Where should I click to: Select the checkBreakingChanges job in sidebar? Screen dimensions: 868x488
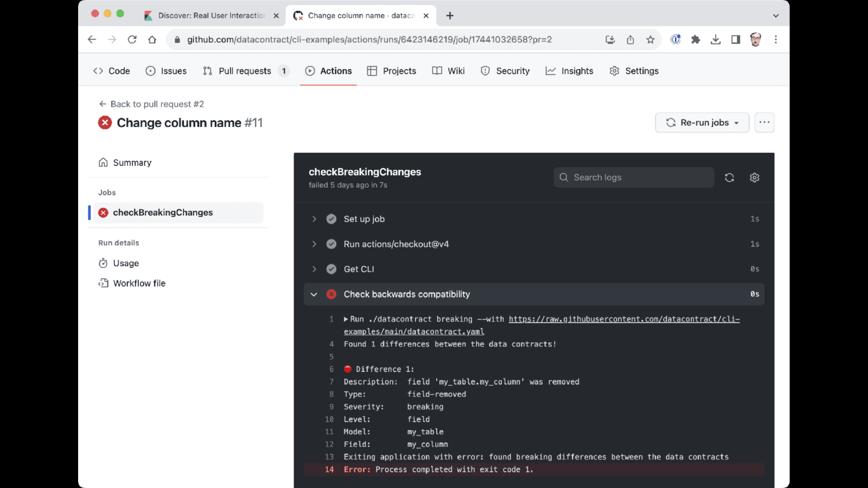coord(178,213)
